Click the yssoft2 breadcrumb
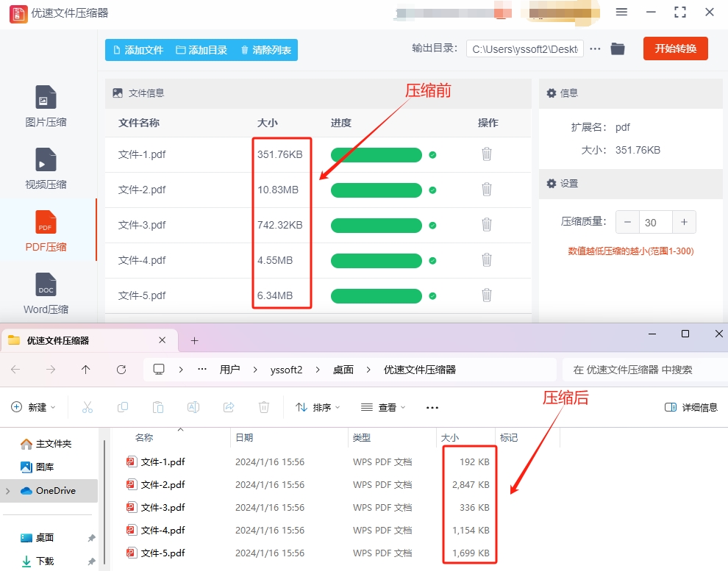Screen dimensions: 728x571 (287, 370)
